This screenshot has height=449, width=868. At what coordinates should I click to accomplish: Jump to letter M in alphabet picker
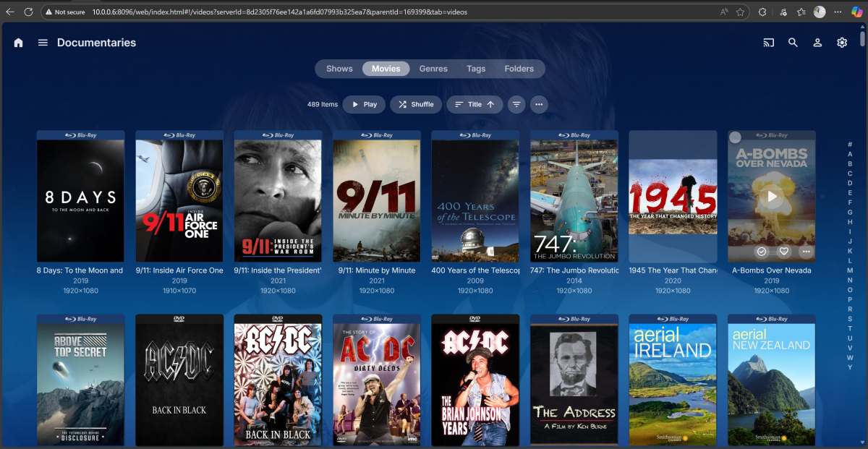click(x=850, y=270)
